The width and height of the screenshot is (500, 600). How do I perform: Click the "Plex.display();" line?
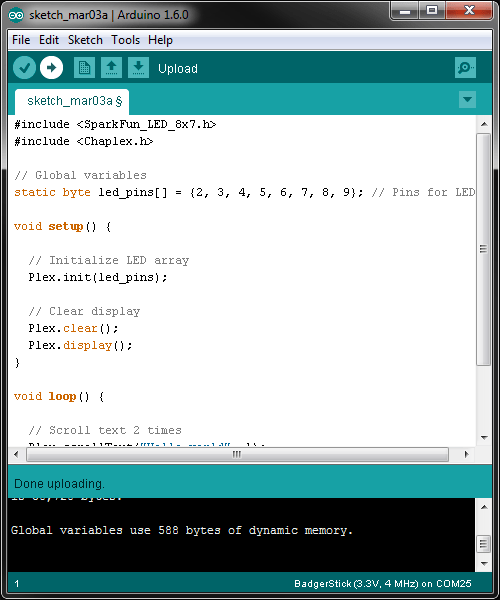click(80, 345)
